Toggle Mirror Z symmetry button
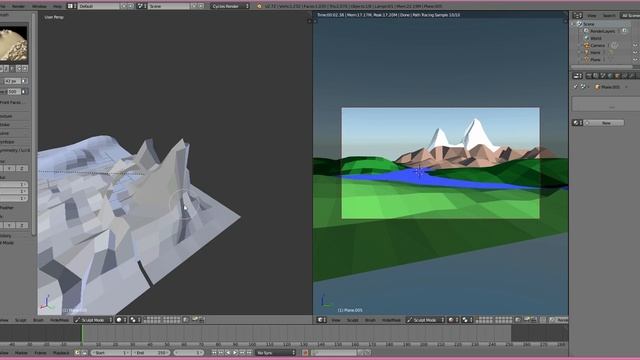Screen dimensions: 640x360 pyautogui.click(x=22, y=168)
